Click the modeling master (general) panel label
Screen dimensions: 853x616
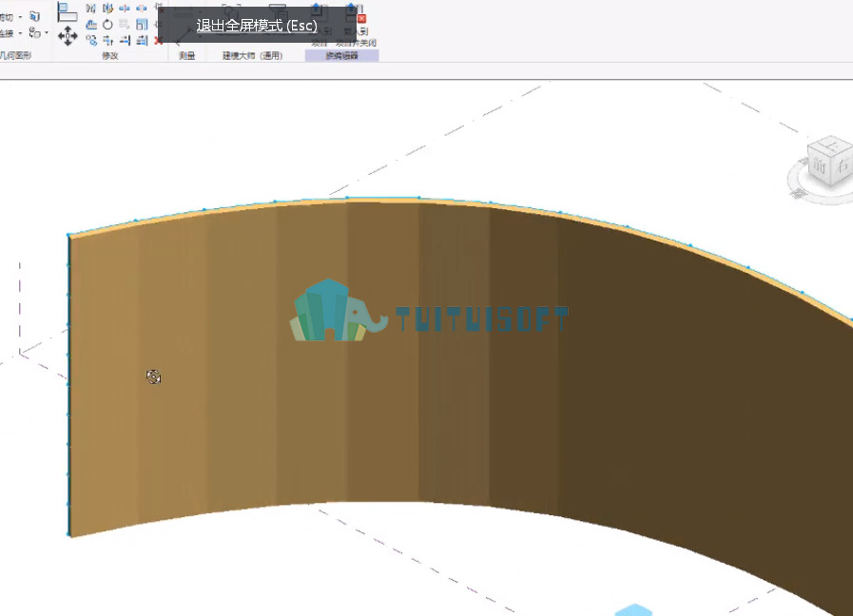[252, 55]
